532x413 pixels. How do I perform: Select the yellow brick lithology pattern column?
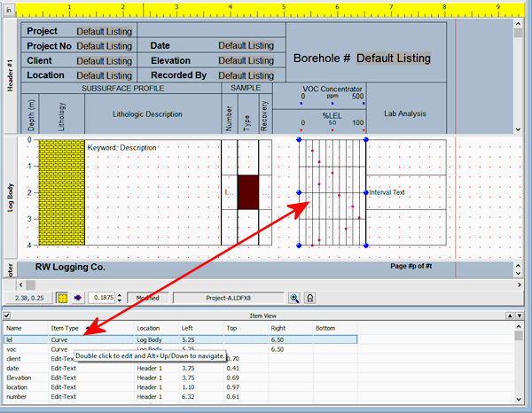[x=62, y=191]
